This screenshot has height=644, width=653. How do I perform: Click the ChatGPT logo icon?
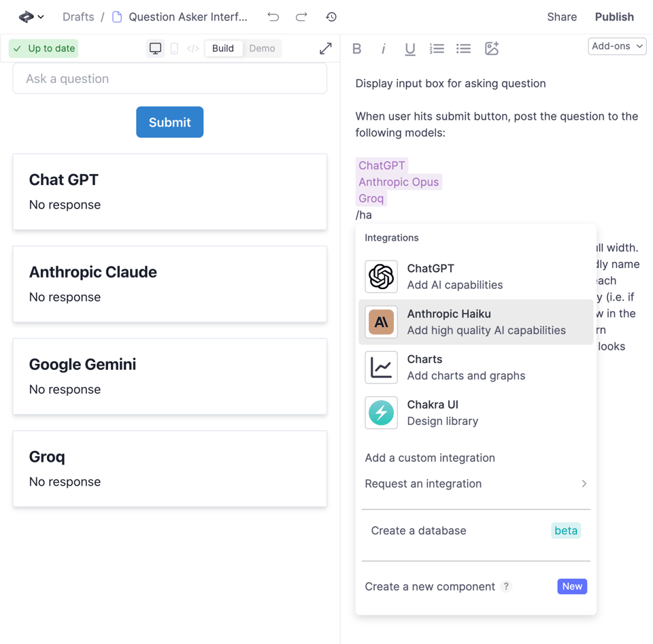[381, 277]
